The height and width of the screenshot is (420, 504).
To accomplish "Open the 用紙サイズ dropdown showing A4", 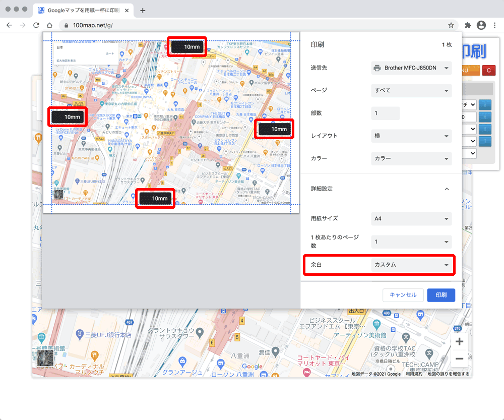I will click(411, 219).
